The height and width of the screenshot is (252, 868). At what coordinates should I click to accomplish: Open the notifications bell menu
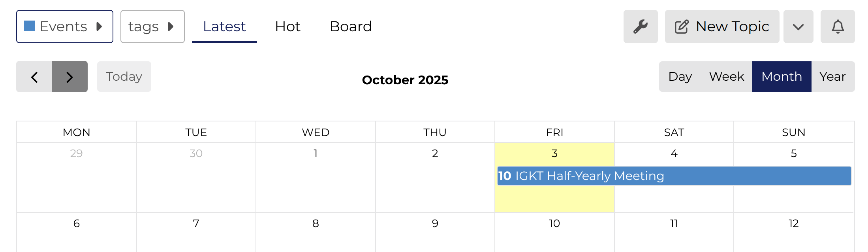pos(837,27)
